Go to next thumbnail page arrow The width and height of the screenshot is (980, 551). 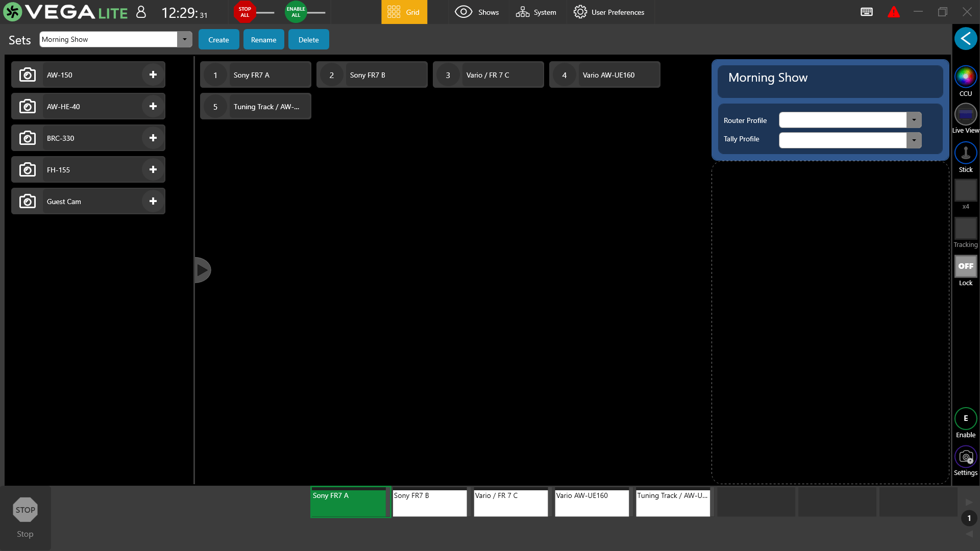click(x=969, y=502)
